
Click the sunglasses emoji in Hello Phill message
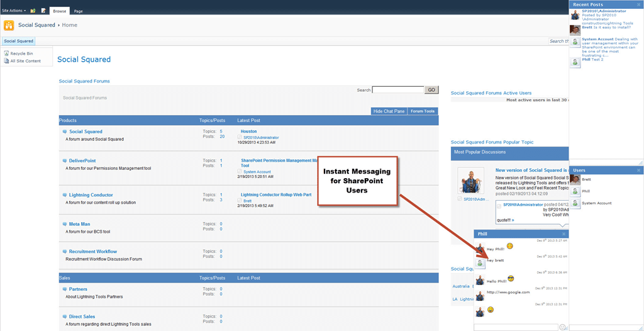pos(511,279)
